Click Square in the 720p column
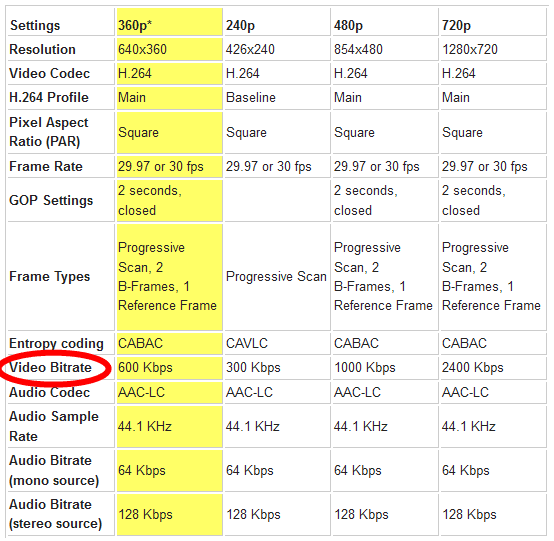Image resolution: width=554 pixels, height=541 pixels. point(493,132)
